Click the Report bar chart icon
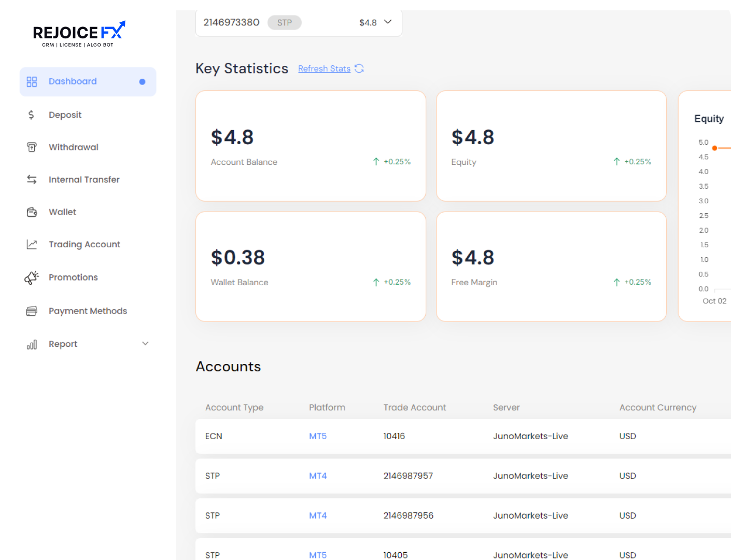Viewport: 731px width, 560px height. pos(32,344)
